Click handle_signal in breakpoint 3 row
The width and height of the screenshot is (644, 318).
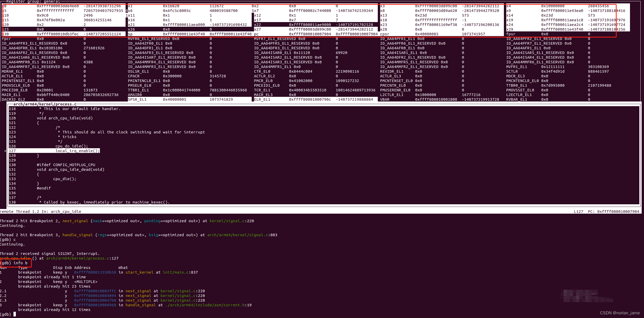pos(141,305)
